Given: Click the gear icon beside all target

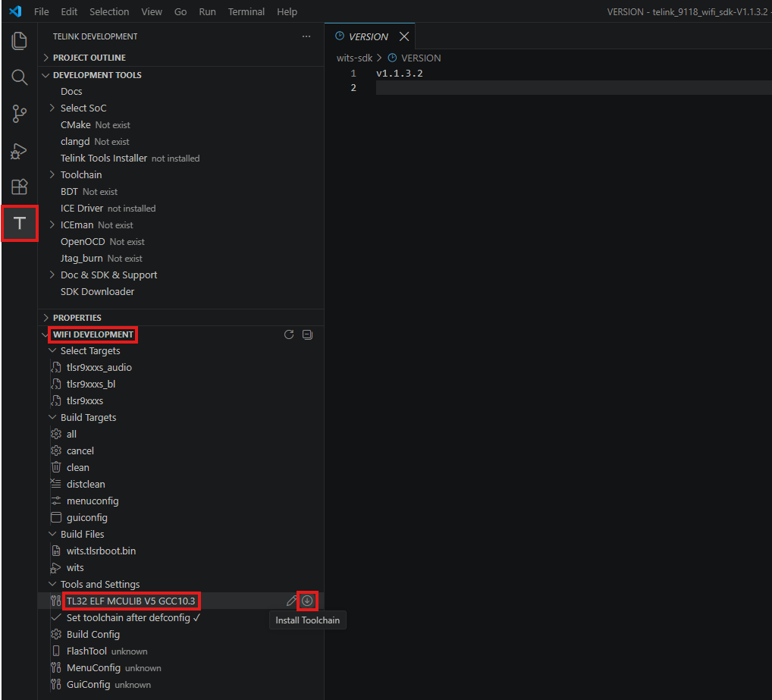Looking at the screenshot, I should (x=56, y=434).
